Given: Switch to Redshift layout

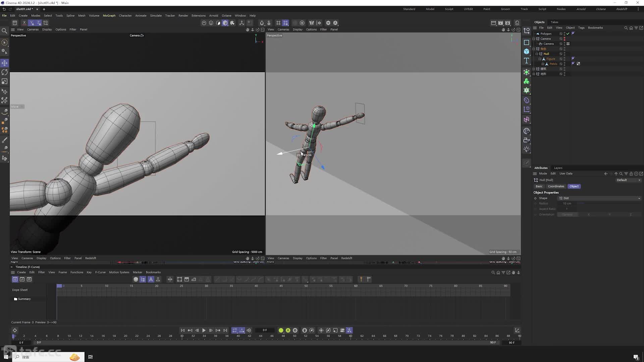Looking at the screenshot, I should coord(622,9).
